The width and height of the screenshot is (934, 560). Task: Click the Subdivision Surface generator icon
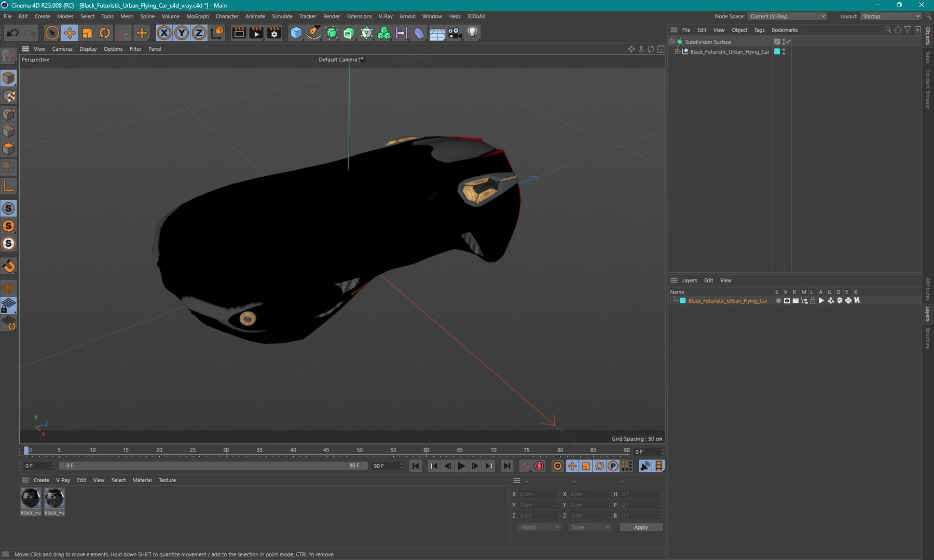click(332, 33)
